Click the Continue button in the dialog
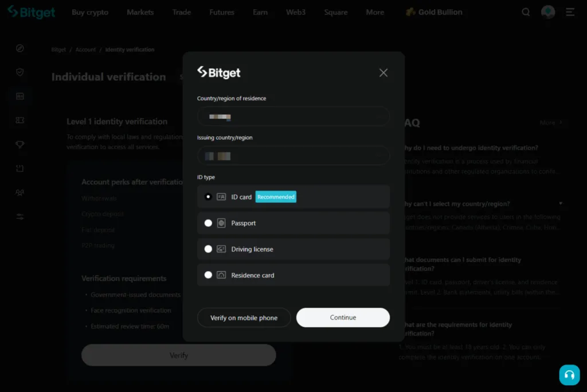Viewport: 587px width, 392px height. (342, 317)
